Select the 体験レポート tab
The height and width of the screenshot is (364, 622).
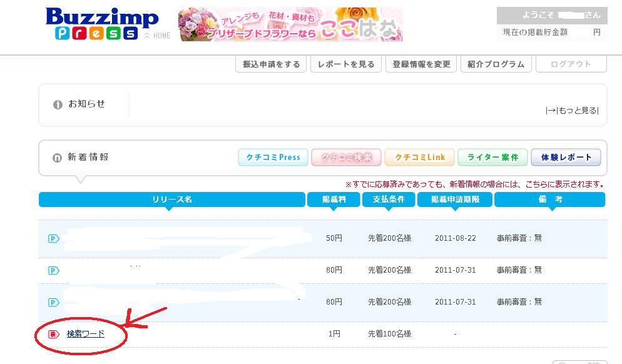566,158
